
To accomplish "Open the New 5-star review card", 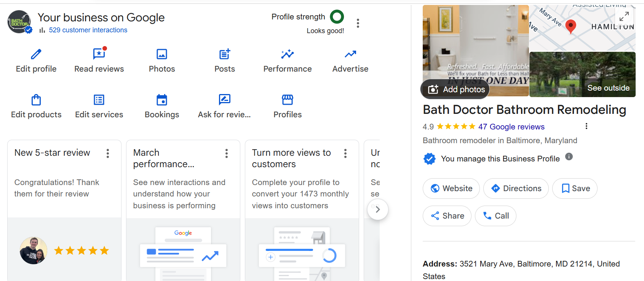I will [x=64, y=210].
